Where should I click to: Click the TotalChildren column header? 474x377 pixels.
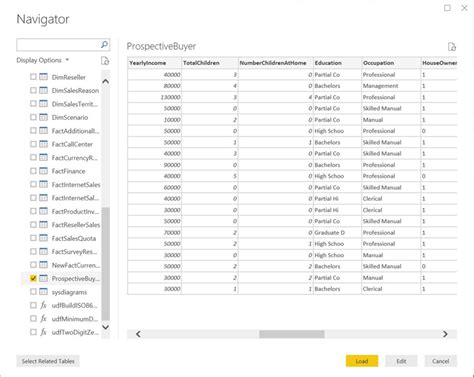[x=210, y=63]
